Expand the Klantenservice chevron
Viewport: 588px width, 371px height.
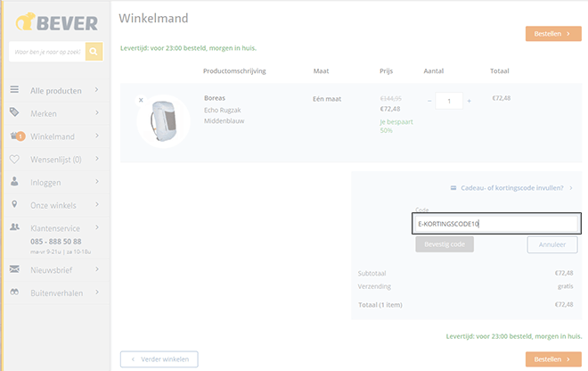tap(97, 227)
